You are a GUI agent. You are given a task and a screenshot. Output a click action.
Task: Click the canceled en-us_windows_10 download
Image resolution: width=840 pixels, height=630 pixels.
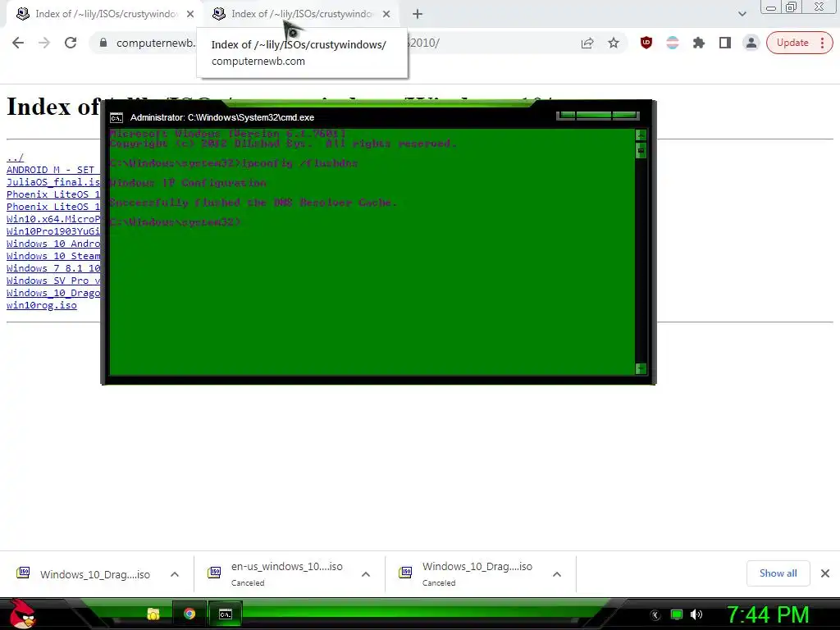pos(286,573)
